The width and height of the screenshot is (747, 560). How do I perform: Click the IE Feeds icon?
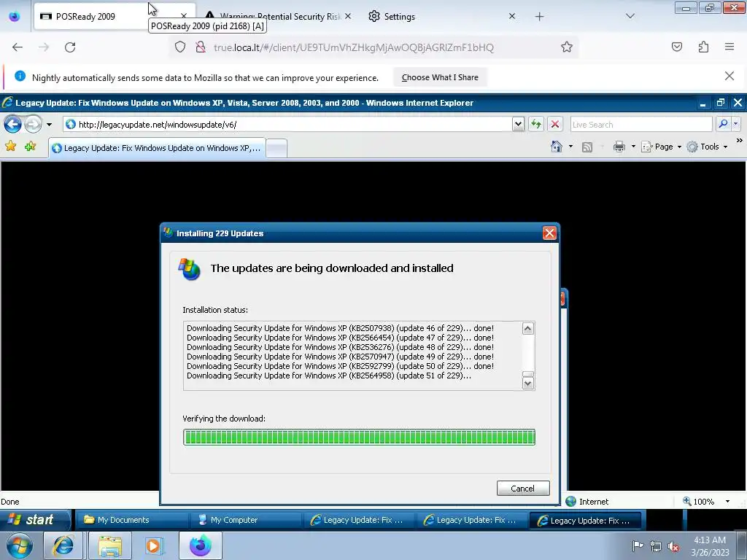[x=587, y=147]
